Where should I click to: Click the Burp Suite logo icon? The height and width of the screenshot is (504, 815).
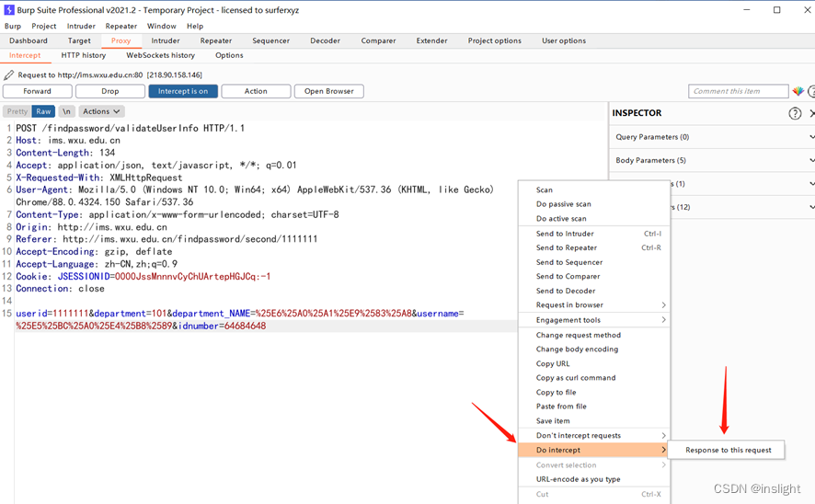9,10
